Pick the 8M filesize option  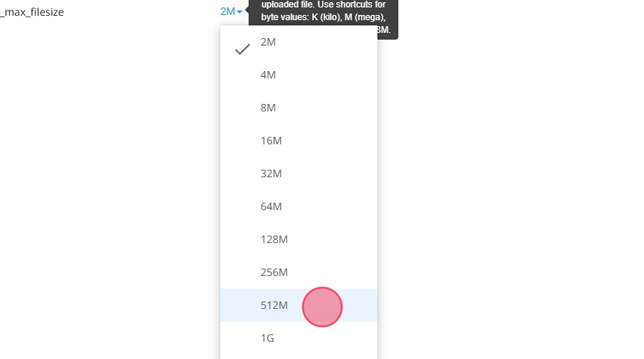[268, 108]
